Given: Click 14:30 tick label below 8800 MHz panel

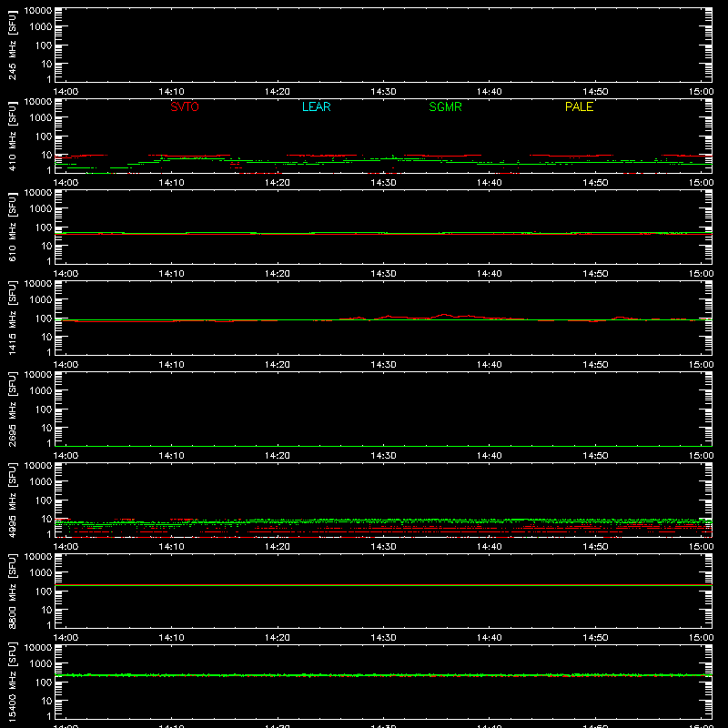Looking at the screenshot, I should click(383, 638).
